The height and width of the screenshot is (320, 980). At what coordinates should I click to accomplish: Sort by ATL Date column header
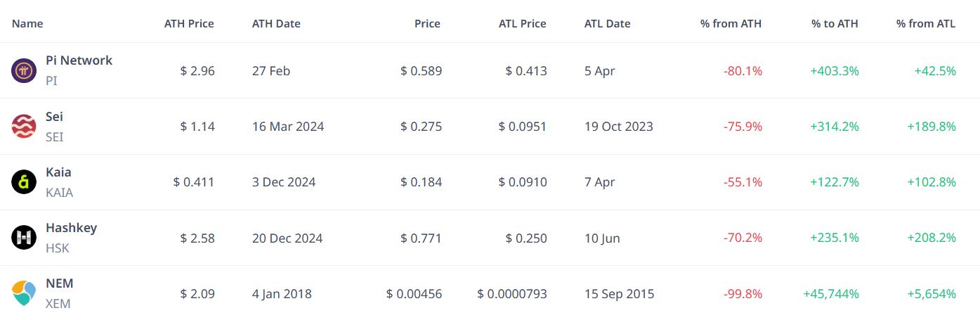pos(607,23)
